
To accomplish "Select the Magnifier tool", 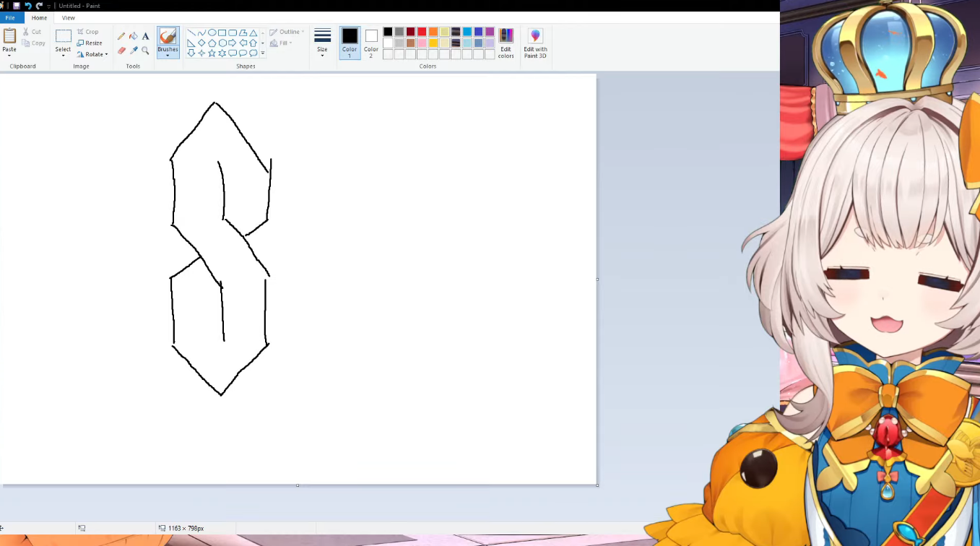I will (x=145, y=51).
